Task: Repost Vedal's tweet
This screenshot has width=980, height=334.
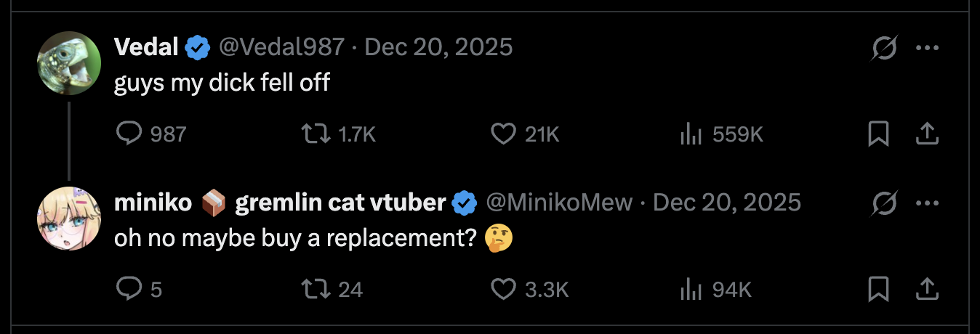Action: 315,134
